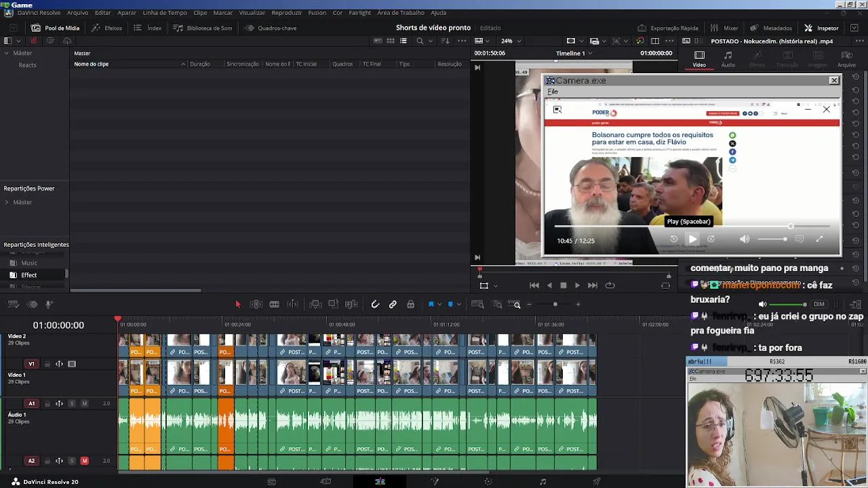Toggle Linked Selection chain icon
The width and height of the screenshot is (868, 488).
(393, 304)
